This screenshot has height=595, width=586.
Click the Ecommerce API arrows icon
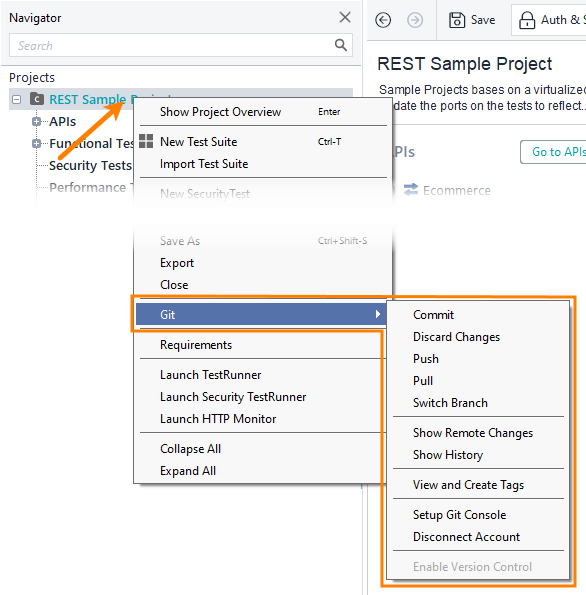click(411, 189)
